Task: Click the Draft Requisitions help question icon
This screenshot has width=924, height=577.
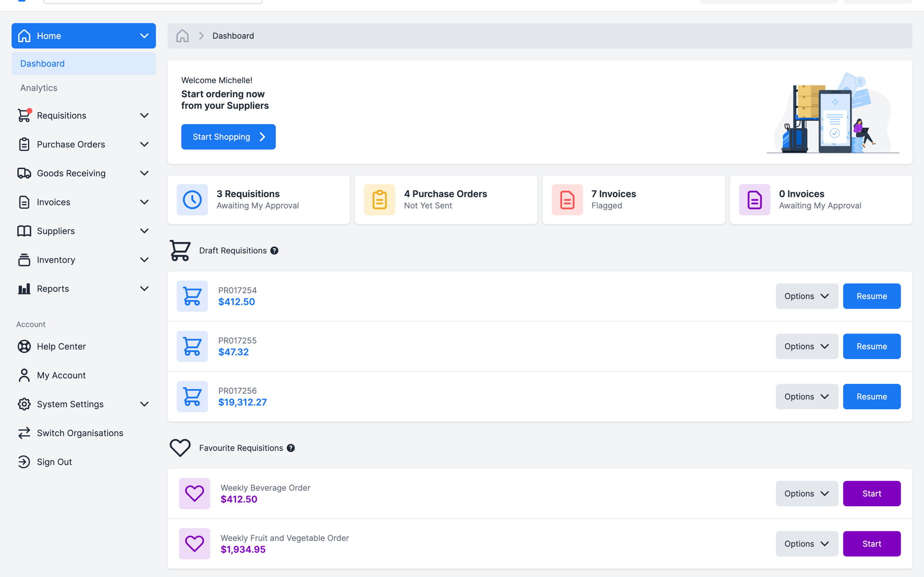Action: (x=274, y=251)
